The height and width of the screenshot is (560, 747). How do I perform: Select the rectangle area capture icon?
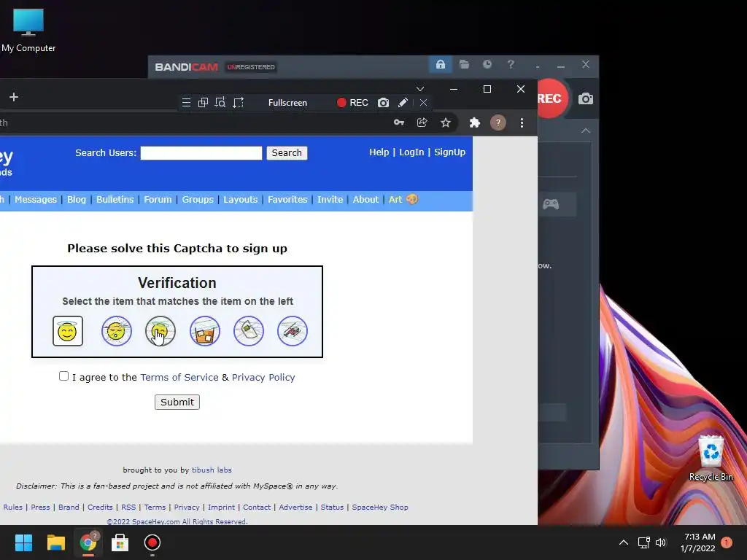[x=238, y=102]
